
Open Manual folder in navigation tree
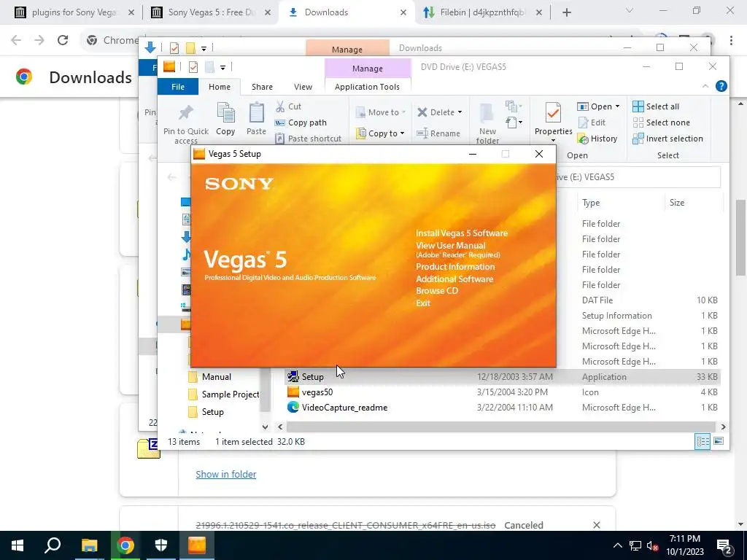(x=209, y=377)
